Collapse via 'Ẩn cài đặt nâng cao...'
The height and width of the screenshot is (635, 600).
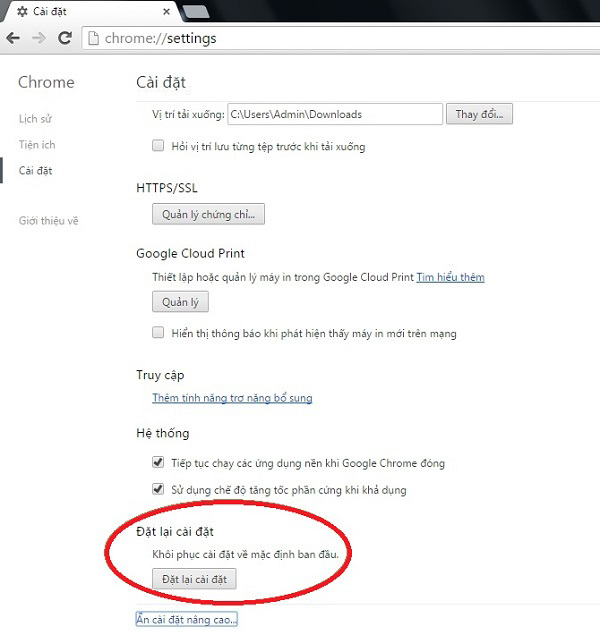186,620
